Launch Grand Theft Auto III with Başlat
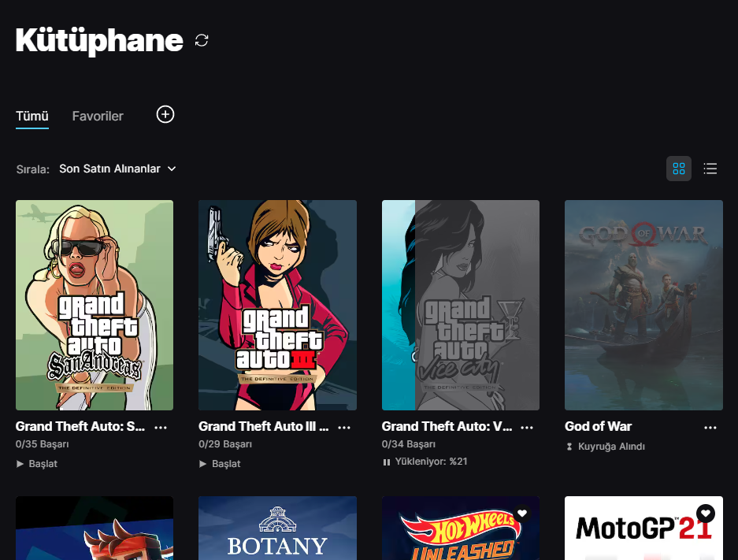The width and height of the screenshot is (738, 560). coord(220,464)
